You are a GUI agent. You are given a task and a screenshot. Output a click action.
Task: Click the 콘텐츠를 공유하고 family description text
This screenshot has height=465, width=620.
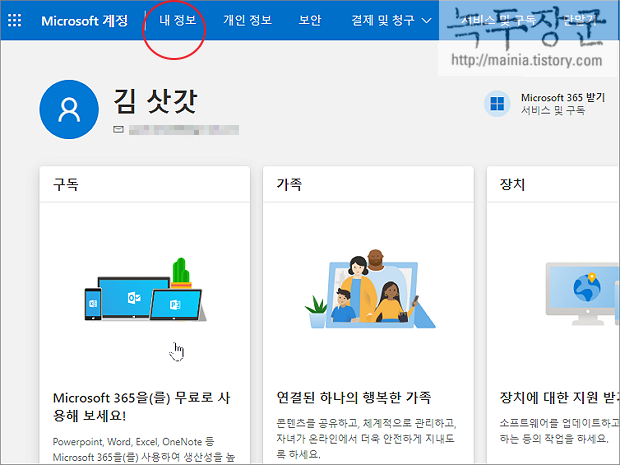point(367,439)
